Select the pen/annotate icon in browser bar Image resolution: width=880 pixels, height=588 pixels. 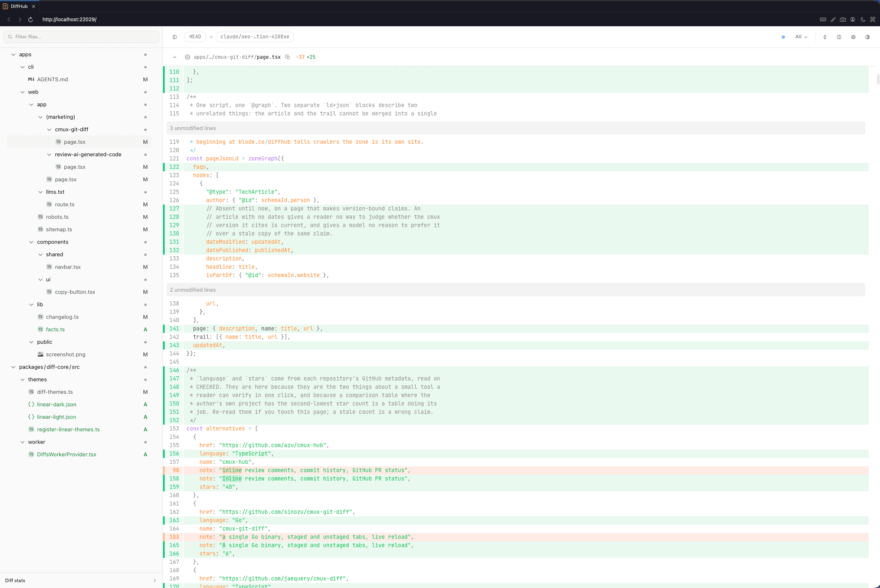[833, 20]
